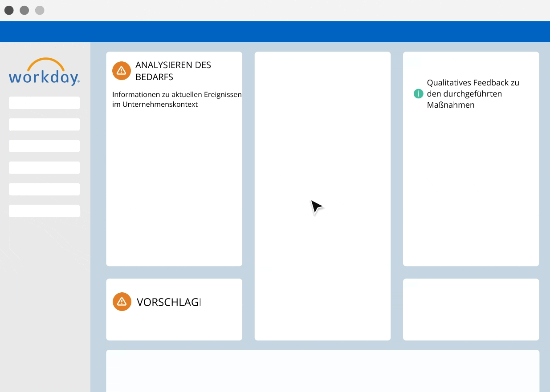
Task: Click green info icon beside Qualitatives Feedback
Action: [x=418, y=94]
